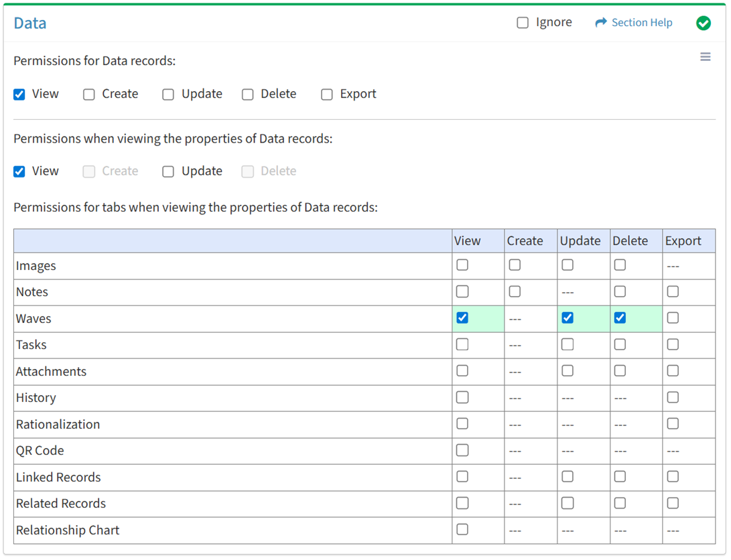Tick Export permission for Data records
731x560 pixels.
point(327,94)
